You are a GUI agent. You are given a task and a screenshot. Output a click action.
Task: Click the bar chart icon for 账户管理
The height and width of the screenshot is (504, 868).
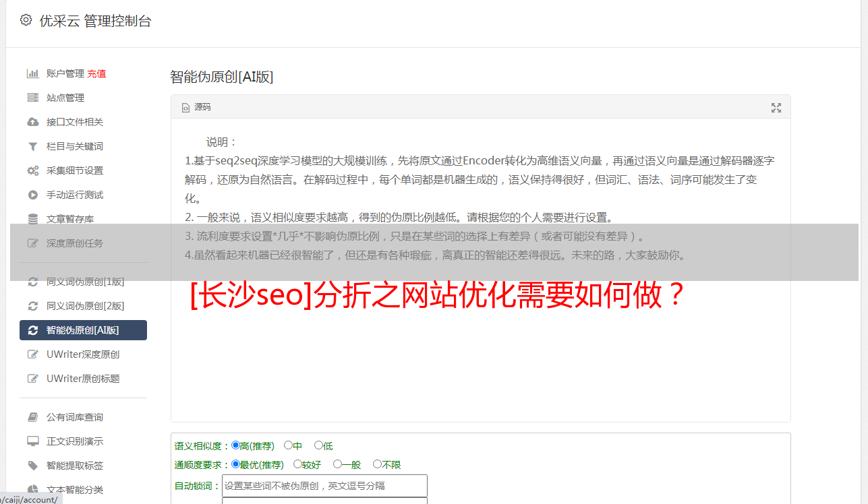32,73
